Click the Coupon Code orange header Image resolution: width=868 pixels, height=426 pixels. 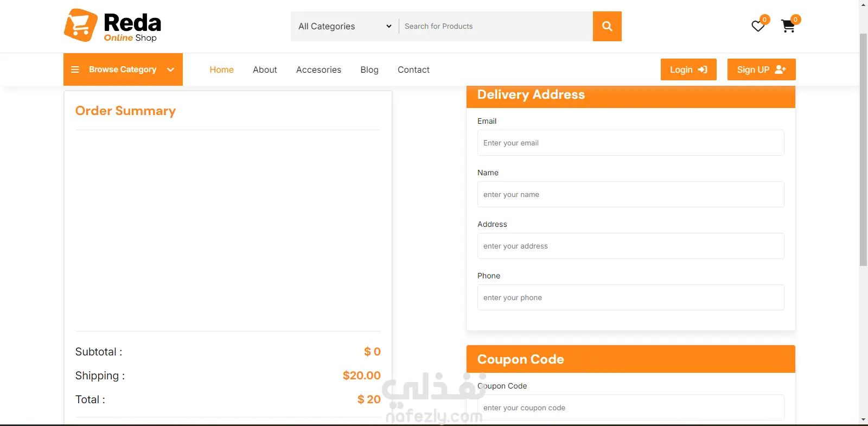[x=630, y=359]
